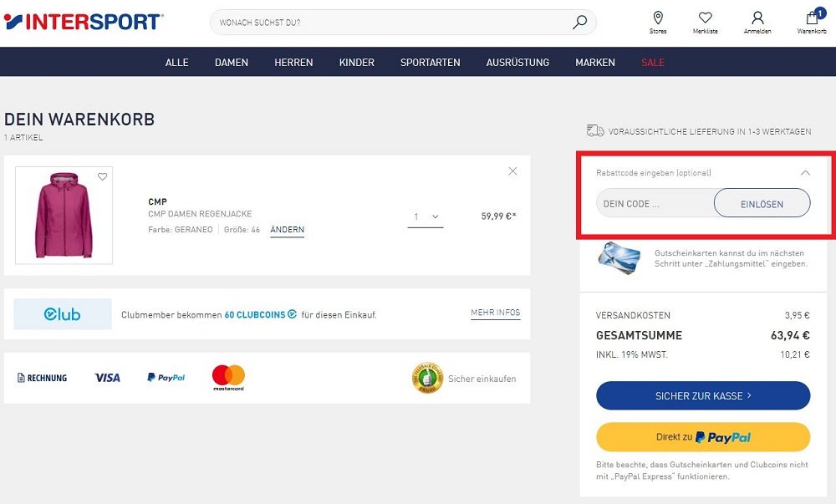Click the Rechnung payment icon
This screenshot has width=836, height=504.
point(42,378)
